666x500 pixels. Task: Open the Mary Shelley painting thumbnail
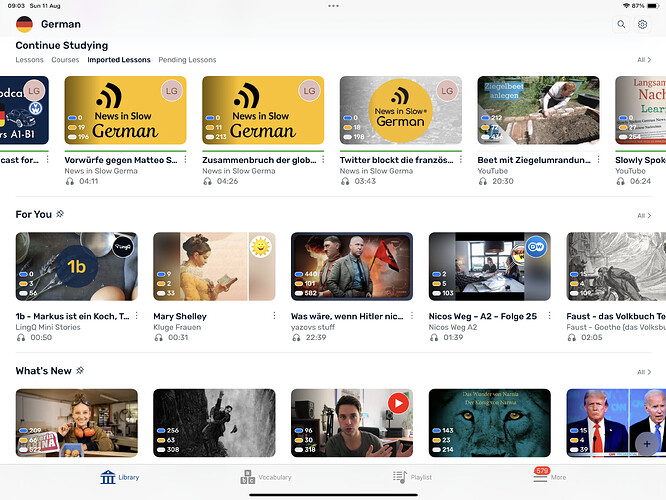coord(214,266)
